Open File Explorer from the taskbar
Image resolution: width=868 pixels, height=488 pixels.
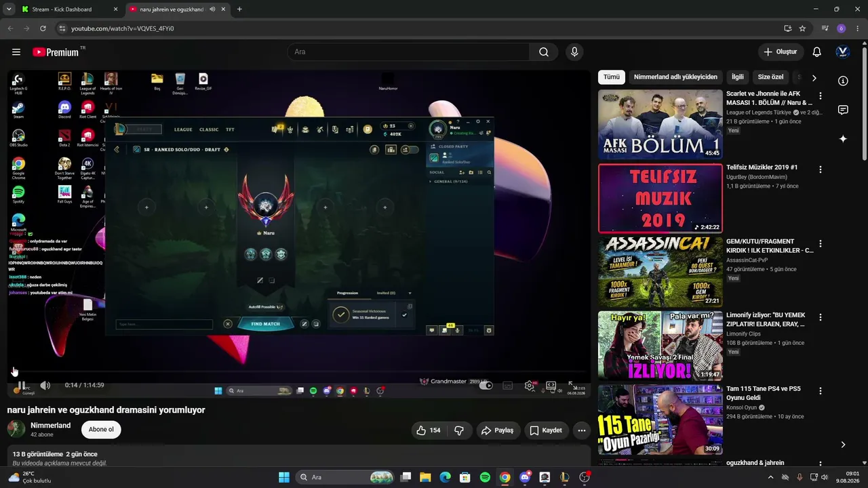coord(425,477)
